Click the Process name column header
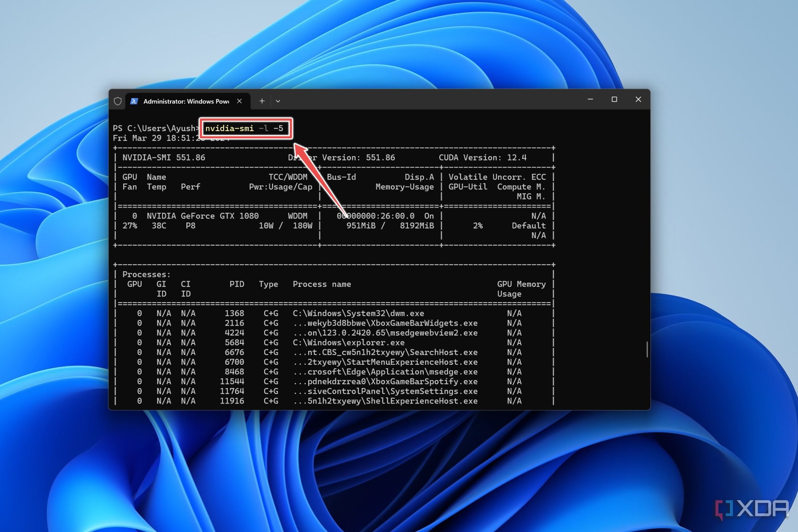Screen dimensions: 798x532 coord(322,284)
